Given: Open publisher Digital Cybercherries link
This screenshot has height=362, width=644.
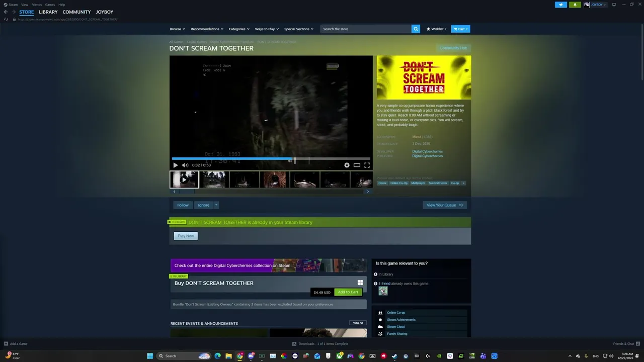Looking at the screenshot, I should coord(428,156).
